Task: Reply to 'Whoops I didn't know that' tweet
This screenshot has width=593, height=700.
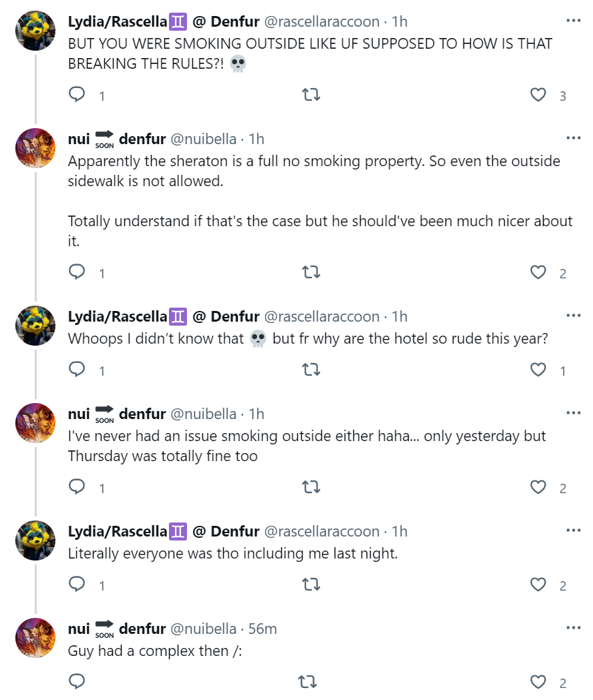Action: click(x=77, y=369)
